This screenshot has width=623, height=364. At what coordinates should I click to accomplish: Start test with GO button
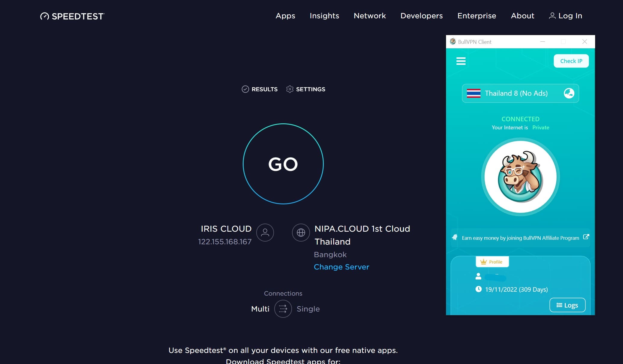(x=283, y=164)
